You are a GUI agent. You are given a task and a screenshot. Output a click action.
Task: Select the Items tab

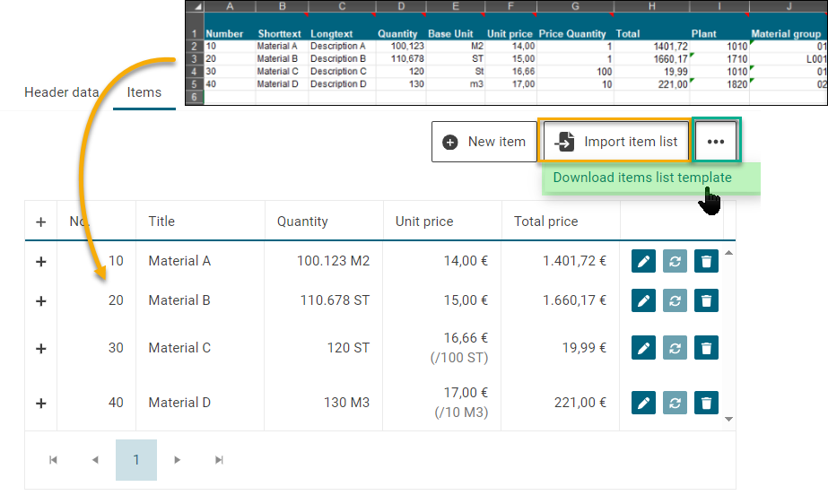[x=144, y=92]
